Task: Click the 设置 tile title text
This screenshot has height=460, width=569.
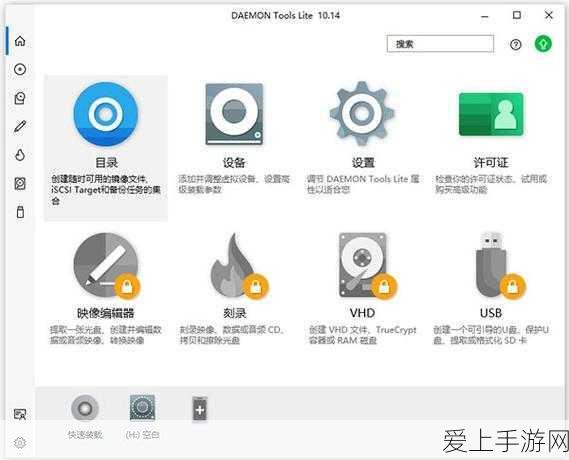Action: tap(363, 163)
